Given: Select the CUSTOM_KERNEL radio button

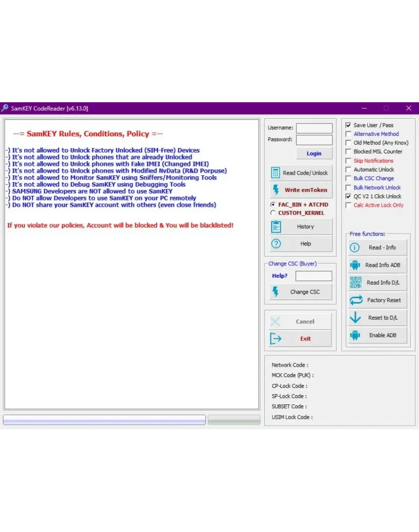Looking at the screenshot, I should coord(273,213).
